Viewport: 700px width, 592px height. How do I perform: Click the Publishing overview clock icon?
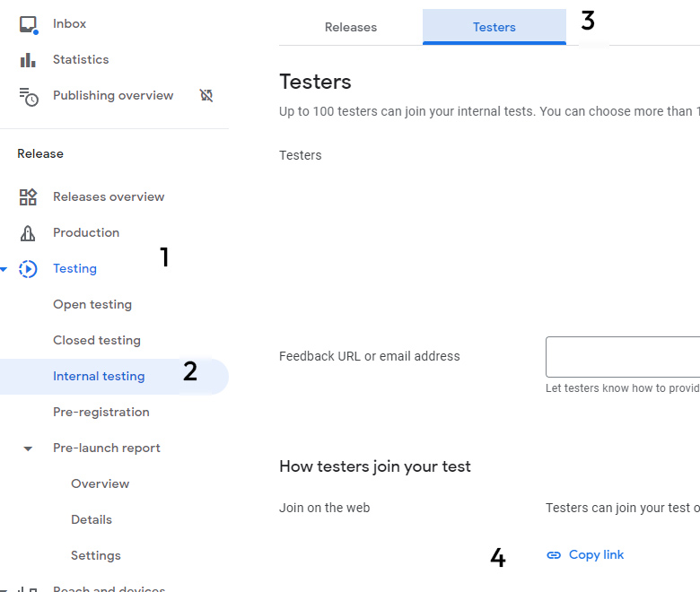pyautogui.click(x=29, y=96)
